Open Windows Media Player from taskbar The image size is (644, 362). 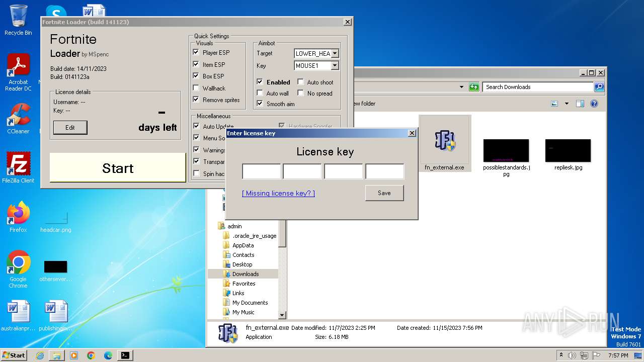tap(74, 355)
